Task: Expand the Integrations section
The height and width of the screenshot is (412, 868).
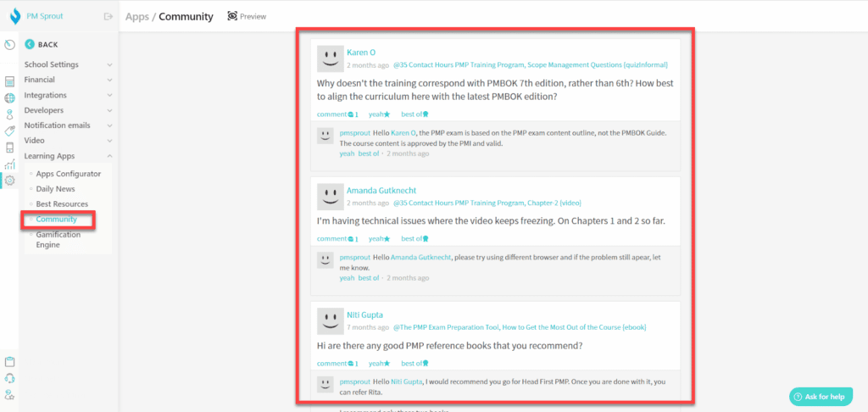Action: (68, 95)
